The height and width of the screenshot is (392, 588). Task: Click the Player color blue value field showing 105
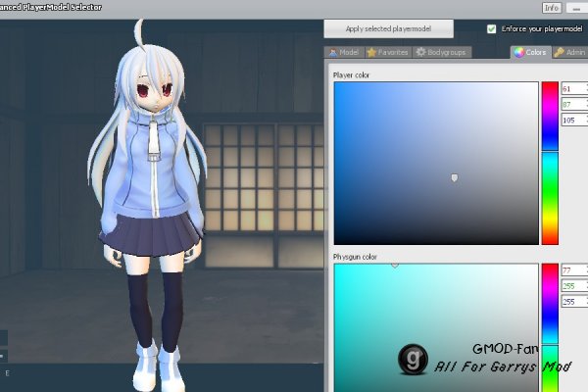point(574,120)
